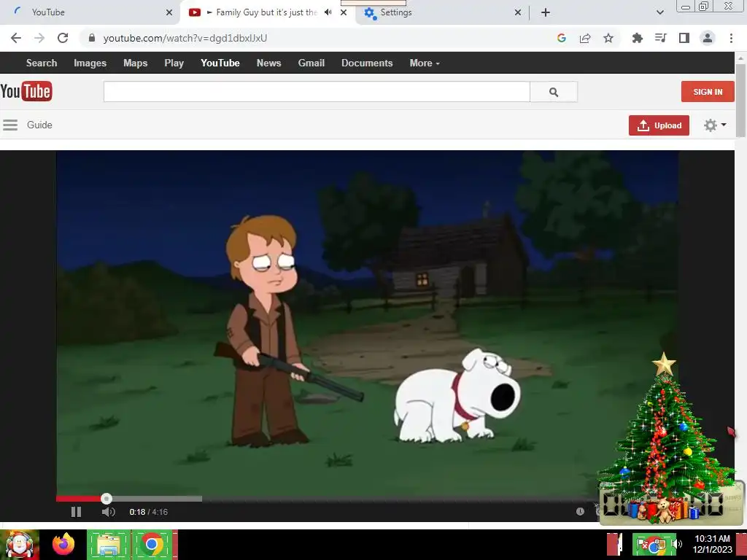Screen dimensions: 747x560
Task: Select the Family Guy video tab
Action: [x=266, y=12]
